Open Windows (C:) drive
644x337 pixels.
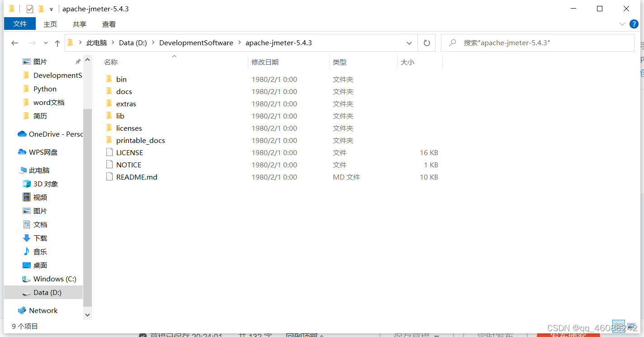pos(49,279)
